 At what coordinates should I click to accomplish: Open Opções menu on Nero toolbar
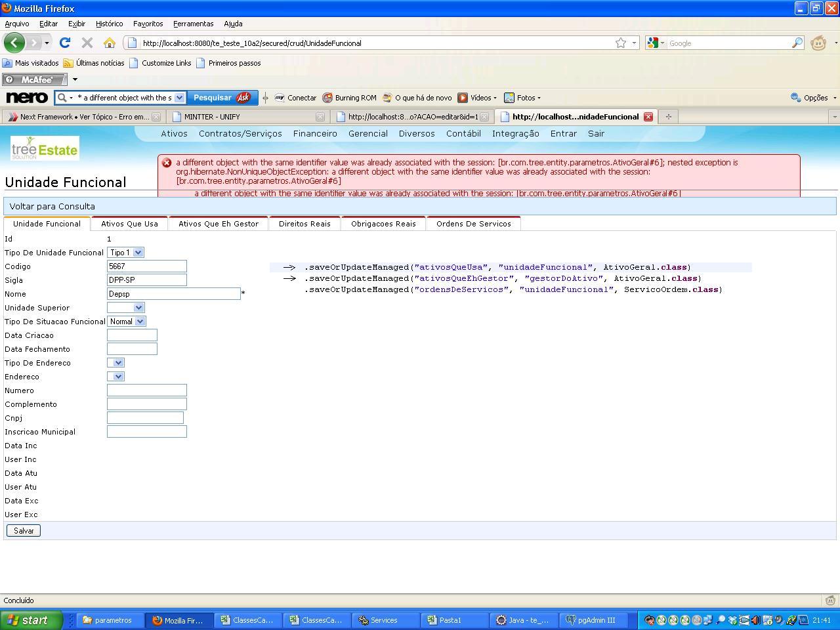click(x=814, y=98)
